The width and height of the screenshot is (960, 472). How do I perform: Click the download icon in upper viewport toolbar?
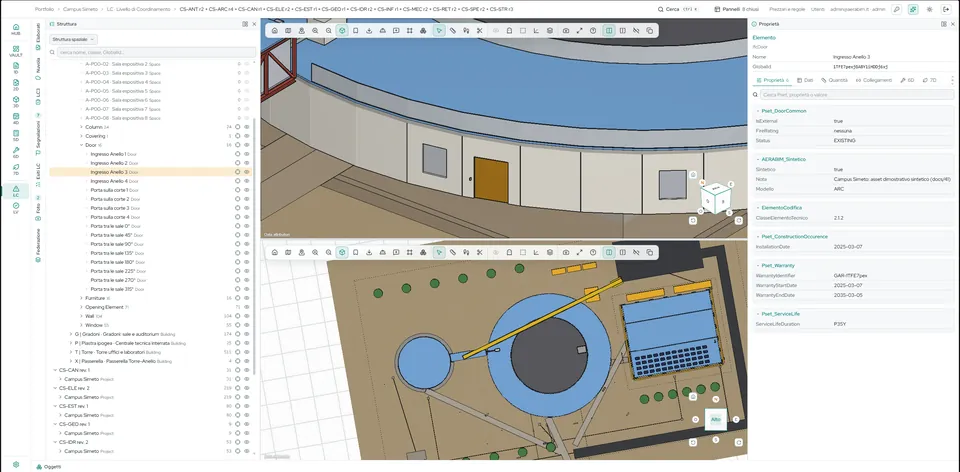(x=369, y=31)
